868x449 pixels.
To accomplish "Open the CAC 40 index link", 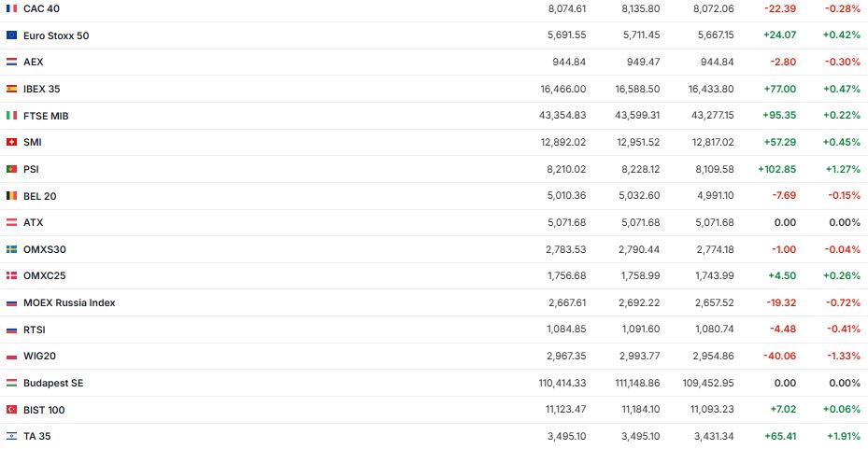I will click(x=41, y=8).
